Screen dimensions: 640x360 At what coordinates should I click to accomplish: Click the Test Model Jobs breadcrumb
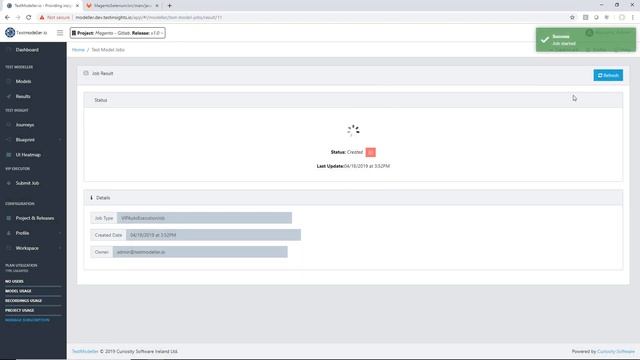tap(108, 50)
